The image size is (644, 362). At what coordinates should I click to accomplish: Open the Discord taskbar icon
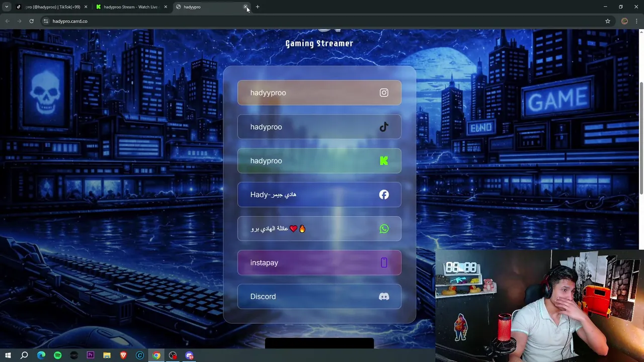pos(189,355)
